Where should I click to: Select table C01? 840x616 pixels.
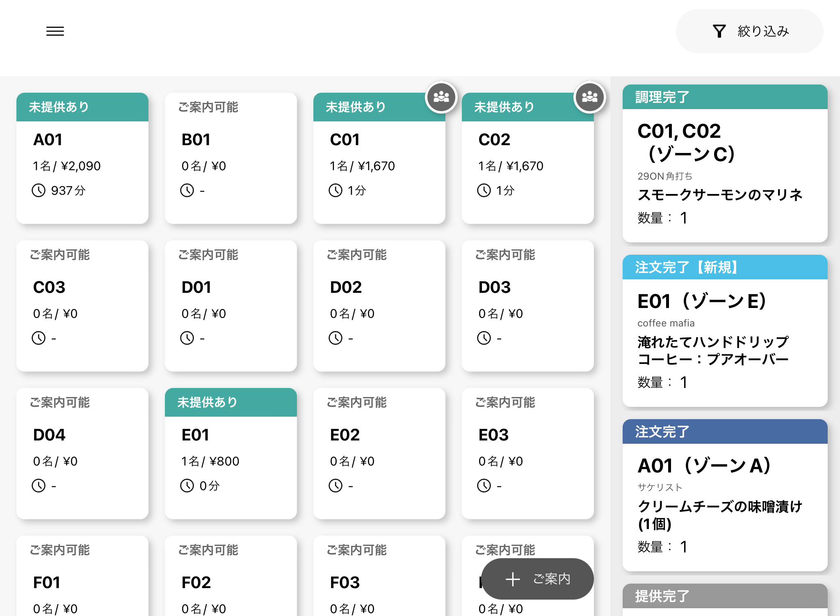(379, 158)
